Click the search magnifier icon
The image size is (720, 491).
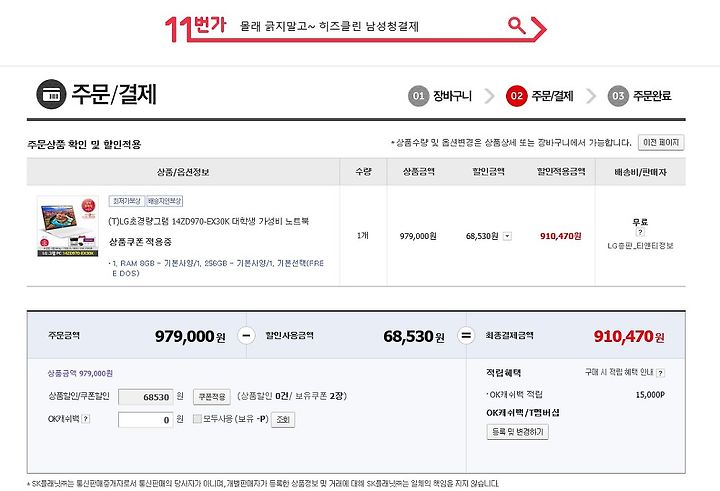[517, 26]
